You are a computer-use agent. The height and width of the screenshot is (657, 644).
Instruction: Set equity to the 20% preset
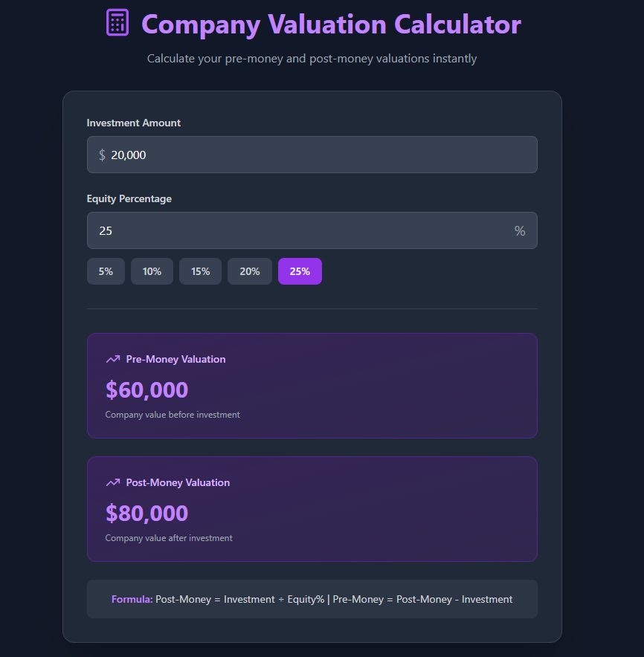[x=250, y=271]
